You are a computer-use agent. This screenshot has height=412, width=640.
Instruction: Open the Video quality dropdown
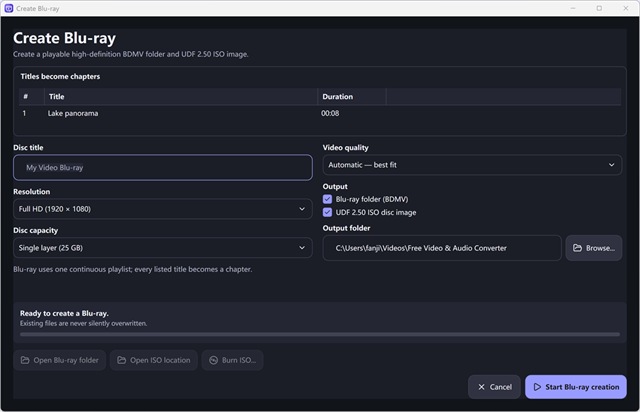472,165
